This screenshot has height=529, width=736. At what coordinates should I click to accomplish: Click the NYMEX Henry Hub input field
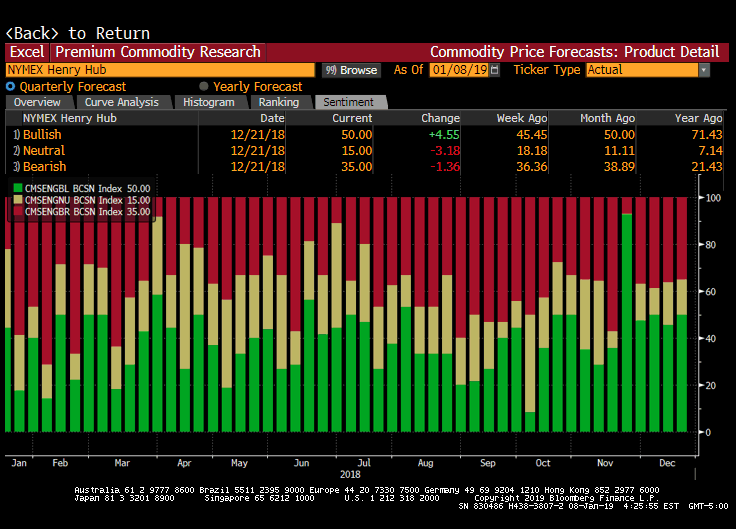click(160, 70)
